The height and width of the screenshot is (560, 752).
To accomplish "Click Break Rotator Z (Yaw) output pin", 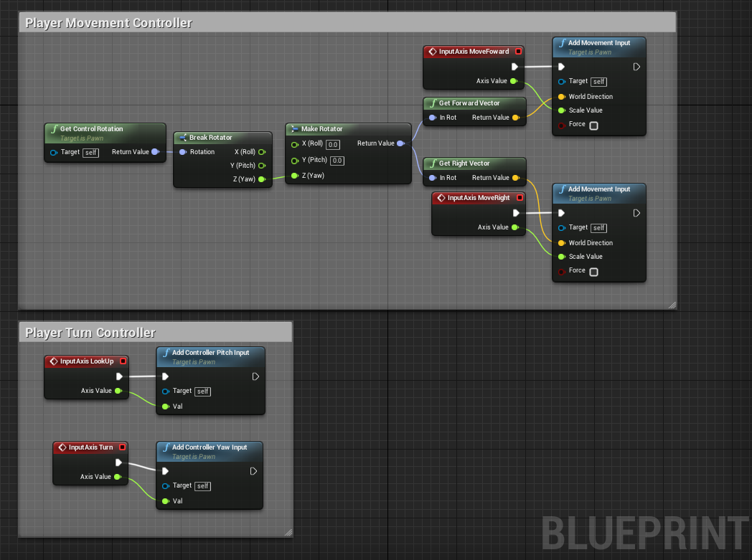I will [x=262, y=179].
